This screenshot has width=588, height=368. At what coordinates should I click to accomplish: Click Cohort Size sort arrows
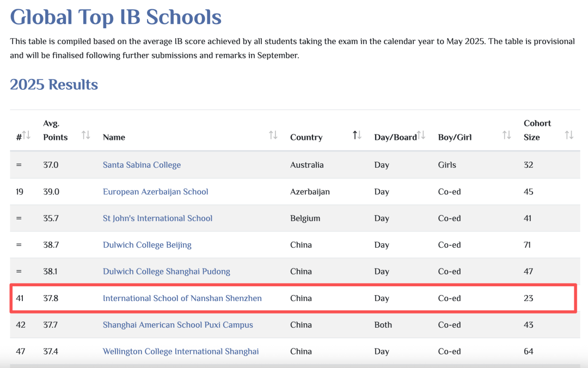(569, 135)
